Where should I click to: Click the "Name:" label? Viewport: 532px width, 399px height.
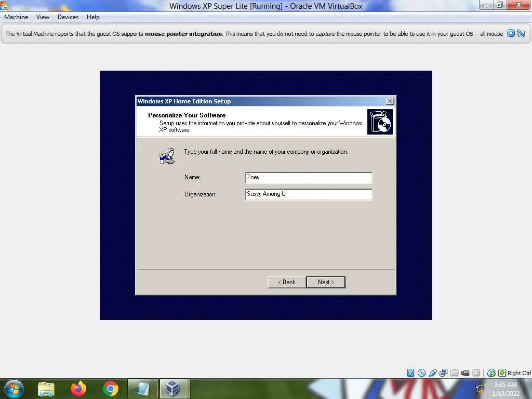[x=192, y=177]
